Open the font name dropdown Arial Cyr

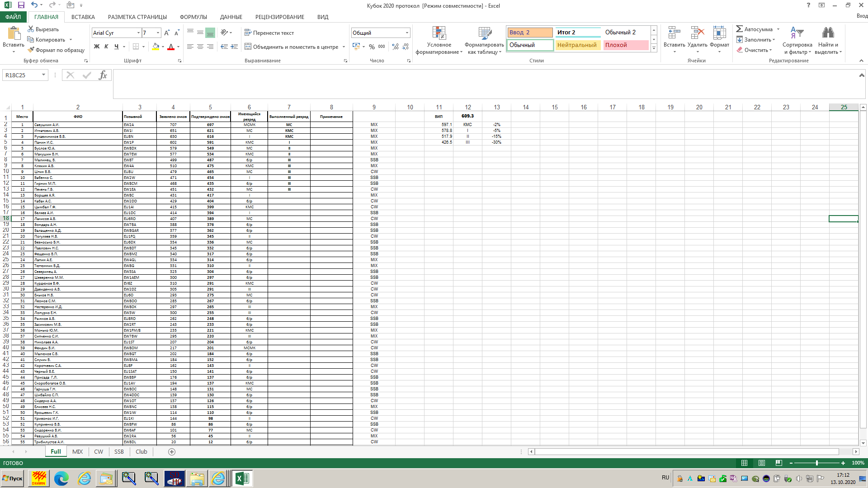[x=138, y=33]
